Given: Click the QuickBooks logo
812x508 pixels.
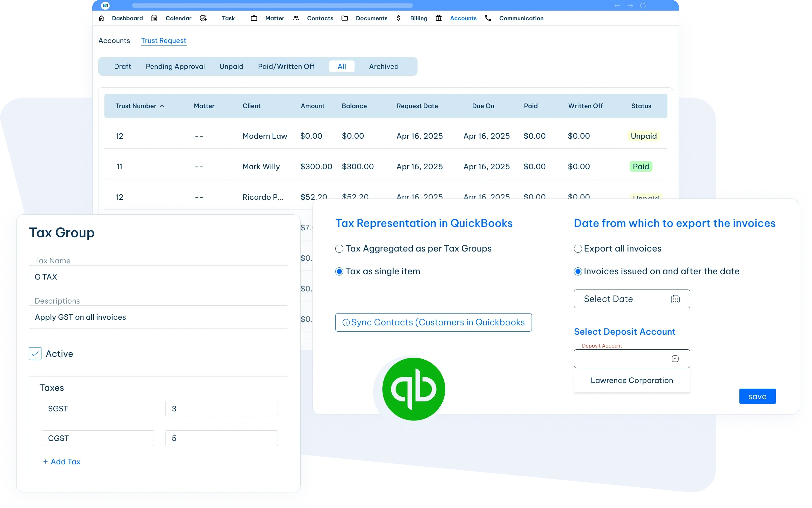Looking at the screenshot, I should 413,389.
